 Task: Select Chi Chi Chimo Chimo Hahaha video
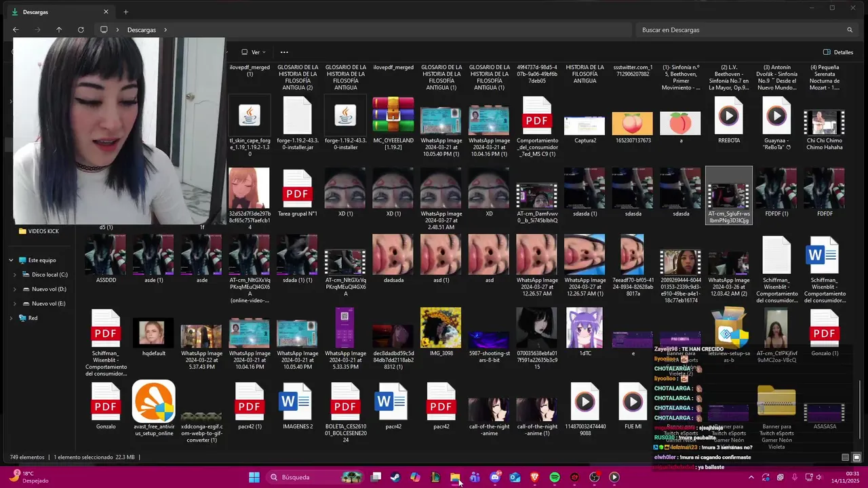[825, 123]
